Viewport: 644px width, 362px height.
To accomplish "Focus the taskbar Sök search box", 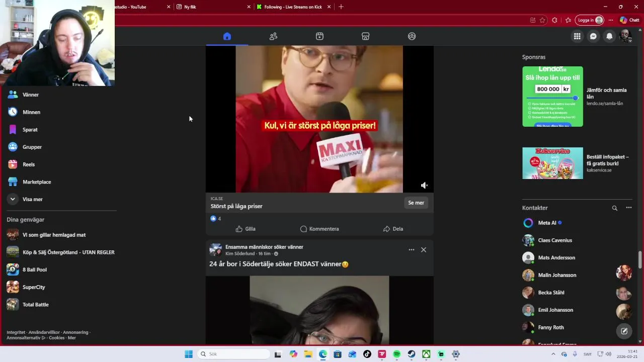I will tap(234, 354).
